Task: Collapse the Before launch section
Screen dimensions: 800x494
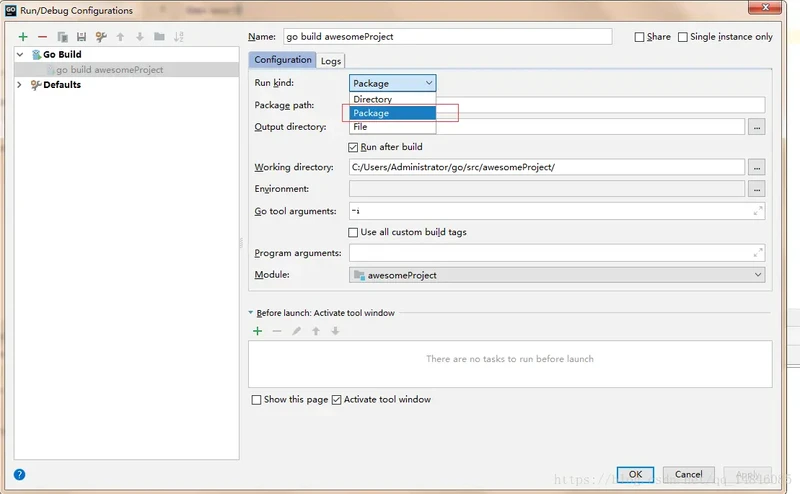Action: (251, 313)
